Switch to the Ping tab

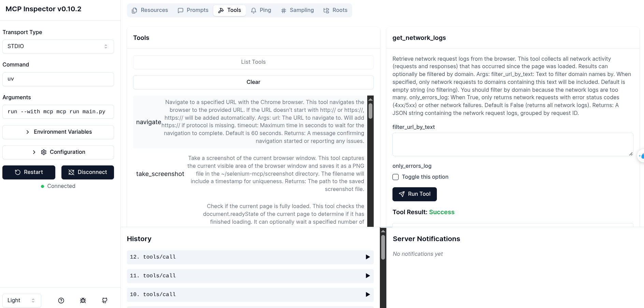[x=261, y=10]
